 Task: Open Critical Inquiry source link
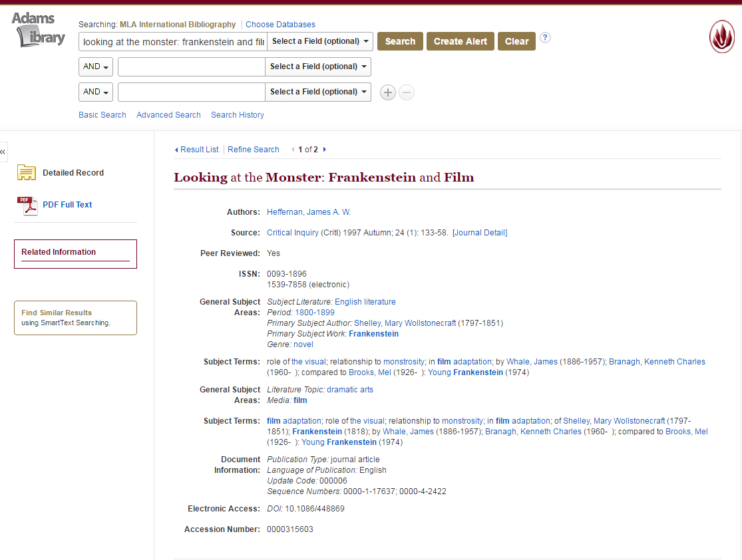[292, 233]
